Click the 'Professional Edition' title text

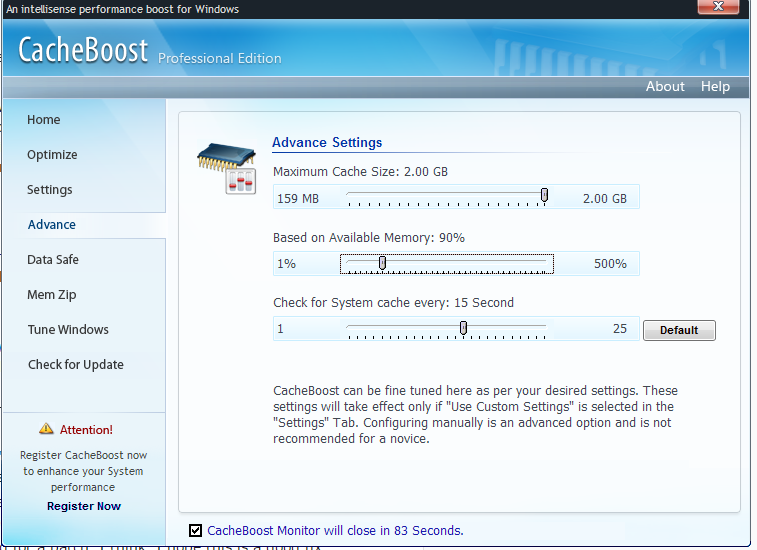[220, 58]
